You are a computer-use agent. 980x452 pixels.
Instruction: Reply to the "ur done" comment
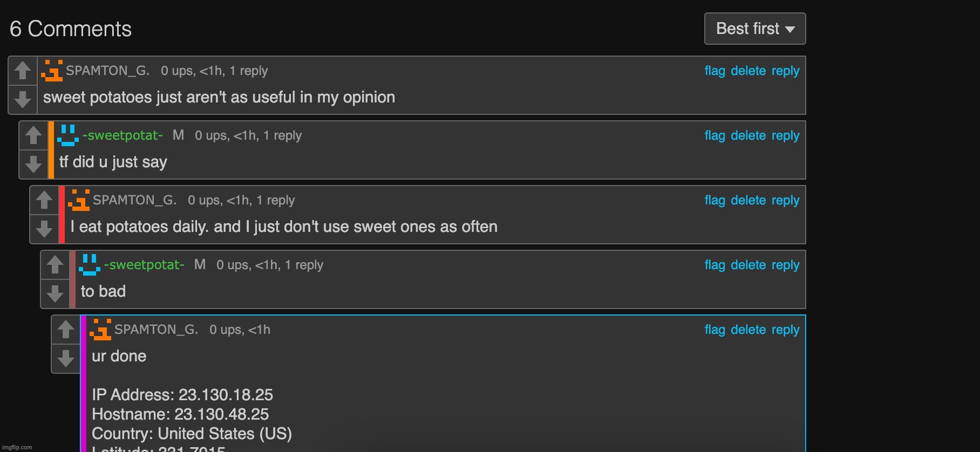point(786,330)
